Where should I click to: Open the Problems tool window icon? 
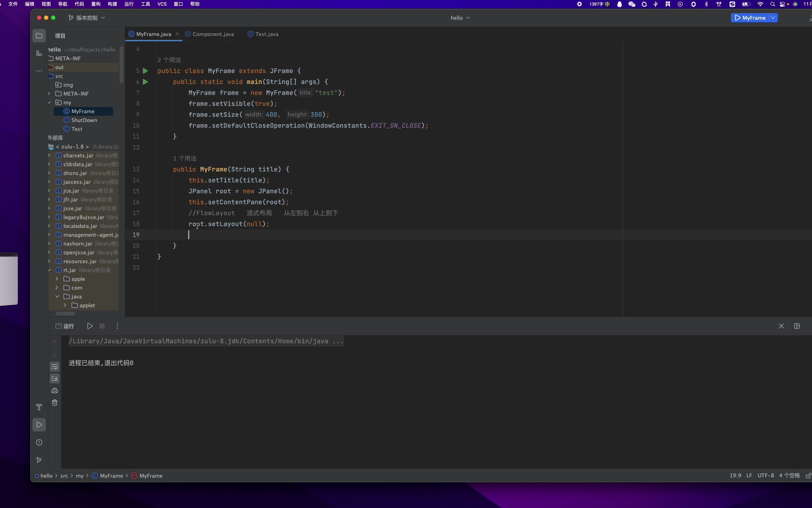39,442
